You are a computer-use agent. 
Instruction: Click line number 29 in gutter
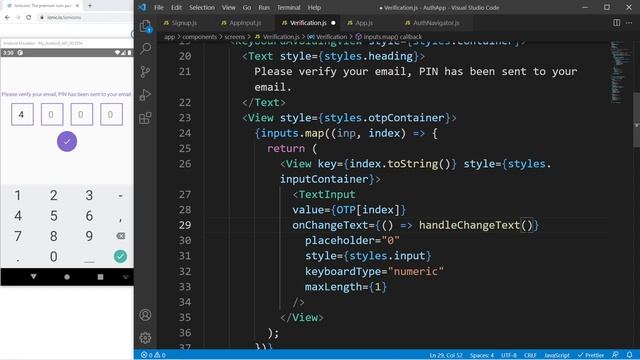pos(184,225)
